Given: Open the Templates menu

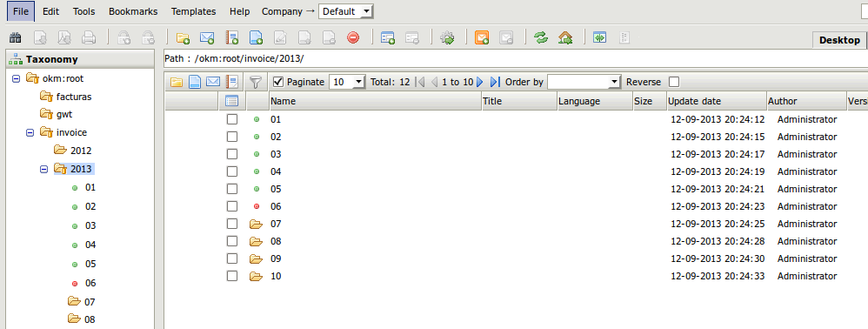Looking at the screenshot, I should point(193,11).
